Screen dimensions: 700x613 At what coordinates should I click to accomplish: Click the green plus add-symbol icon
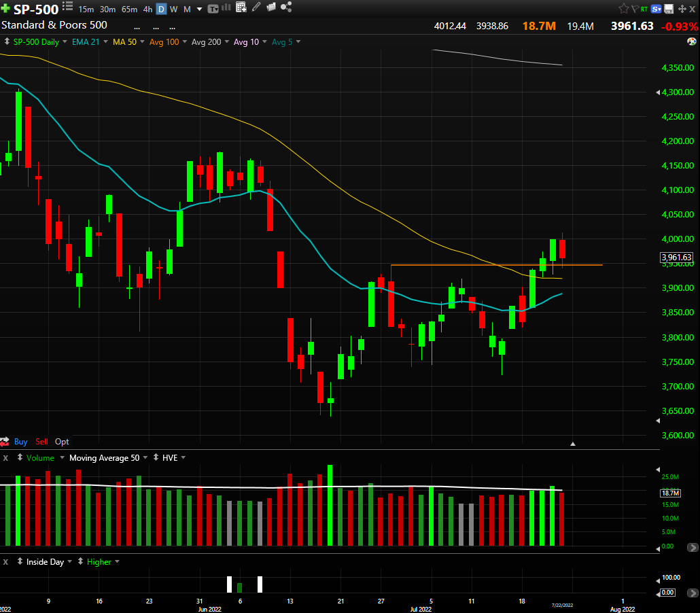click(x=5, y=8)
